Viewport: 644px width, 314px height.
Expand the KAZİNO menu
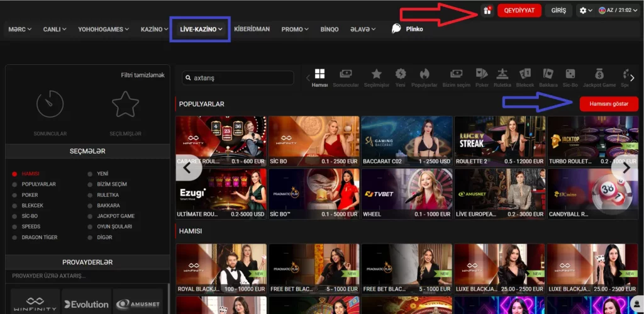155,29
